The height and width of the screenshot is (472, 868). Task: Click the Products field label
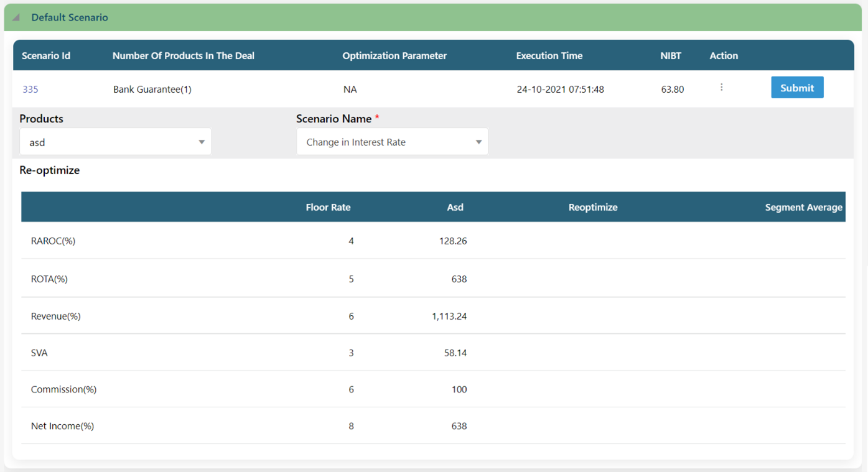click(x=41, y=118)
